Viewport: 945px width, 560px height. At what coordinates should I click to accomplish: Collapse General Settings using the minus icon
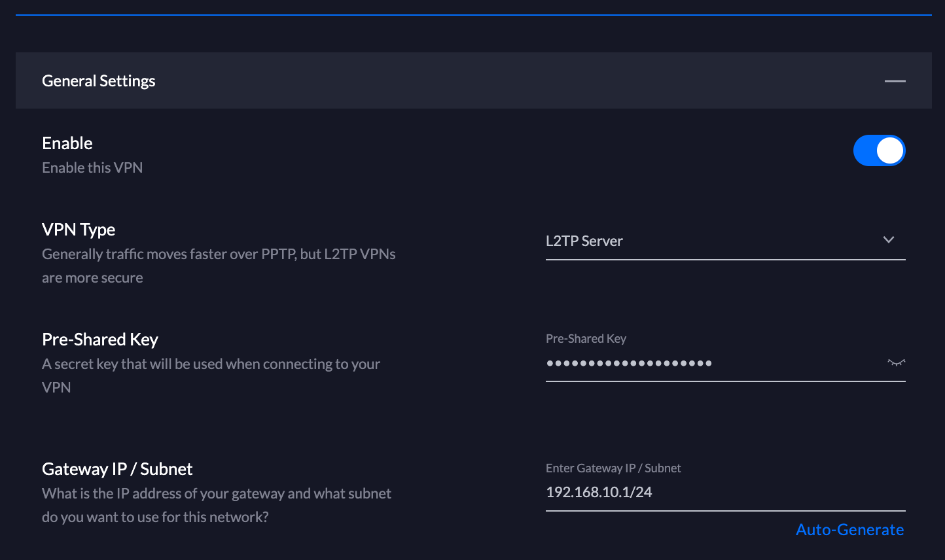click(x=895, y=81)
